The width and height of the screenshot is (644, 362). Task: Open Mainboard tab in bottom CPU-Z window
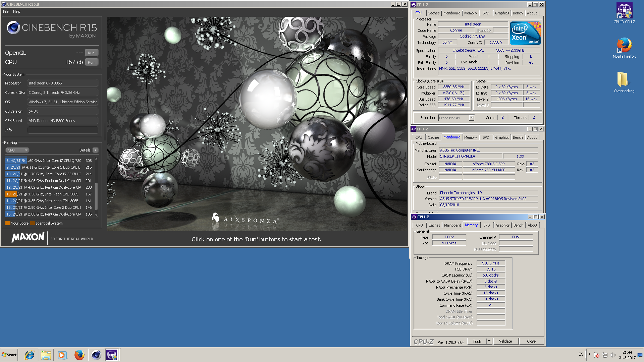coord(452,225)
